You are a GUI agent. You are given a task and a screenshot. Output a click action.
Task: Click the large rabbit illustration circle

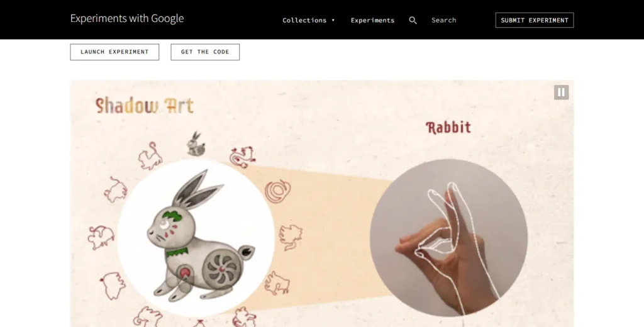(196, 238)
